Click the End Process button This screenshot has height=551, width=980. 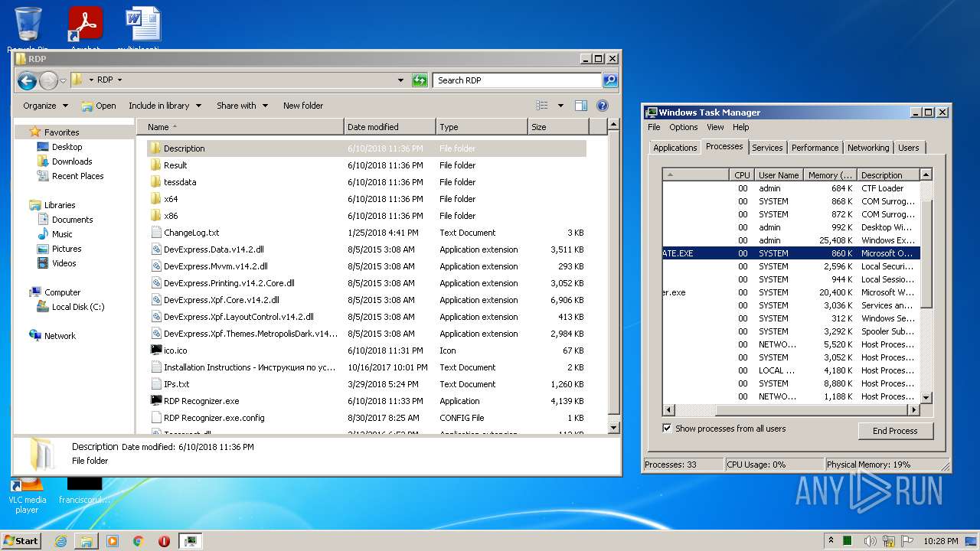(x=895, y=431)
